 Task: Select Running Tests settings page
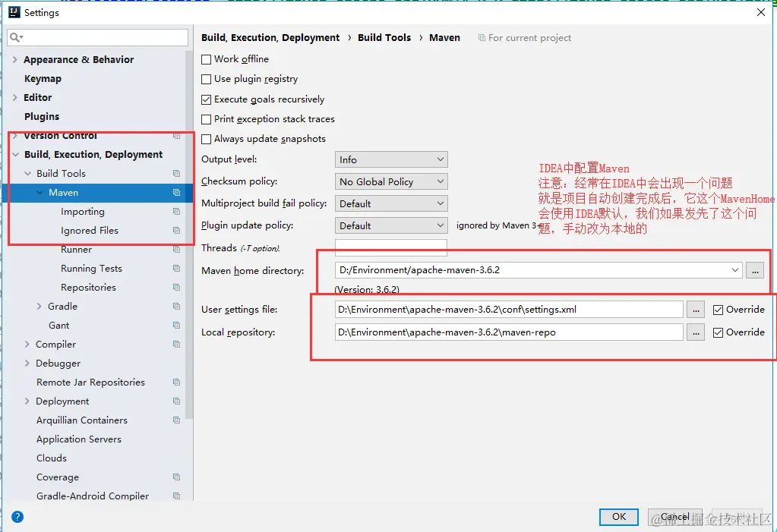pyautogui.click(x=91, y=269)
